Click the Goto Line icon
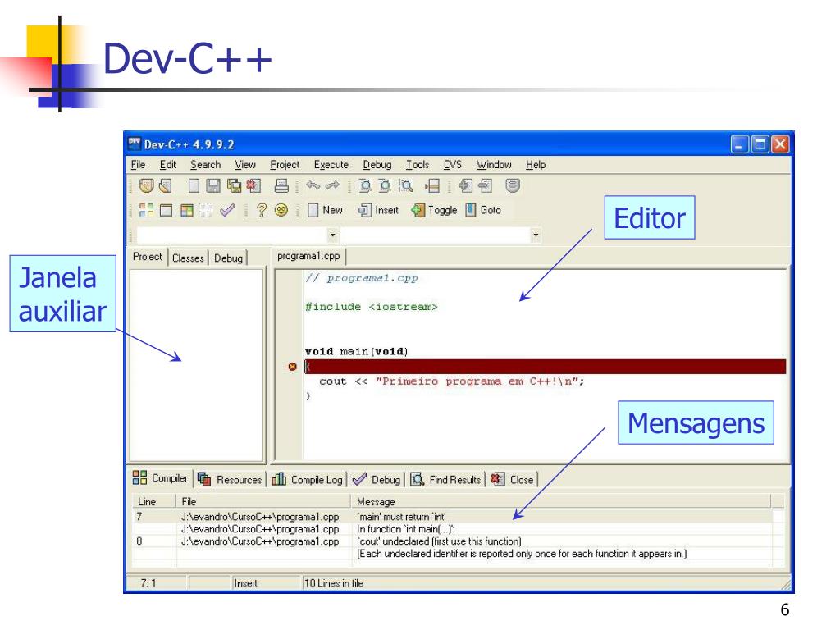The image size is (840, 630). 431,186
